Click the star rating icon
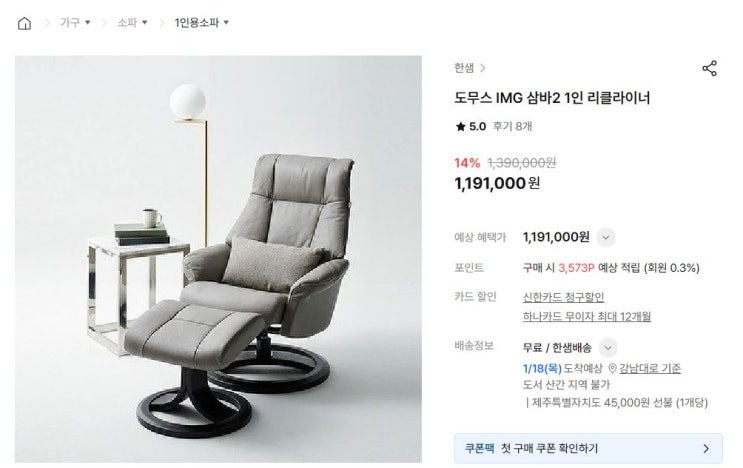 point(460,126)
